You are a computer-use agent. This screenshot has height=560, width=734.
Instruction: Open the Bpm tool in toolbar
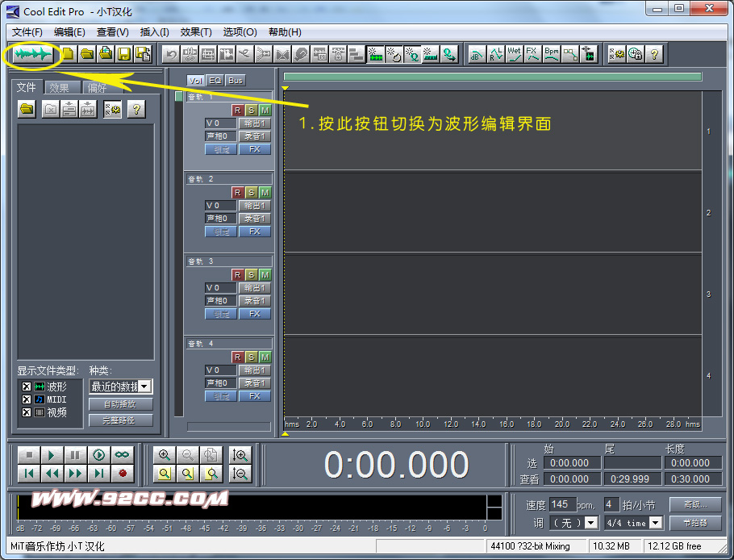(552, 54)
